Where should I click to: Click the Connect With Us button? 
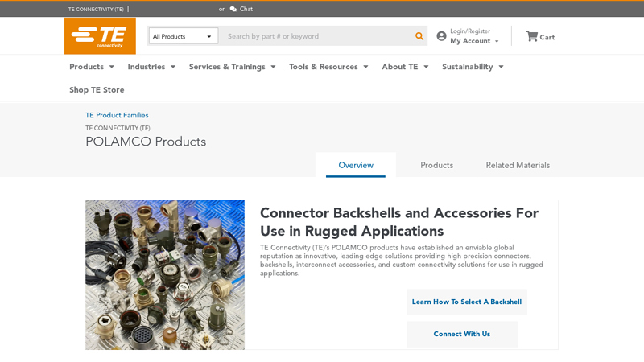(x=462, y=334)
